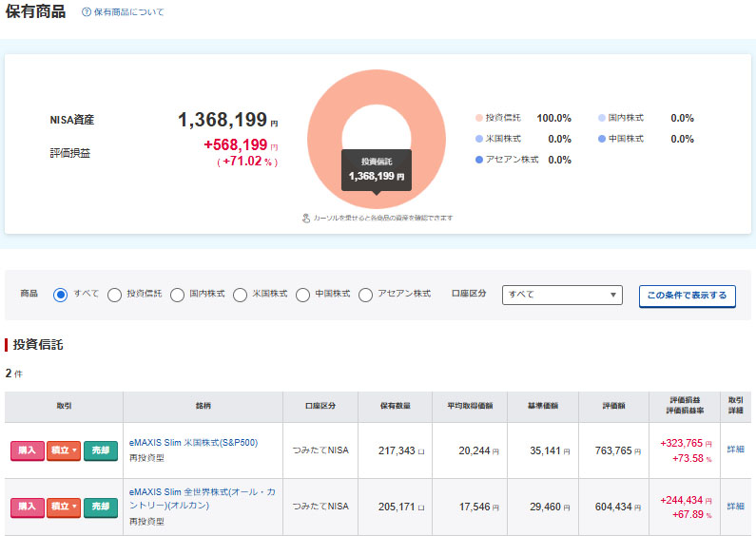Click the 国内株式 legend dot
Viewport: 756px width, 536px height.
(x=601, y=119)
